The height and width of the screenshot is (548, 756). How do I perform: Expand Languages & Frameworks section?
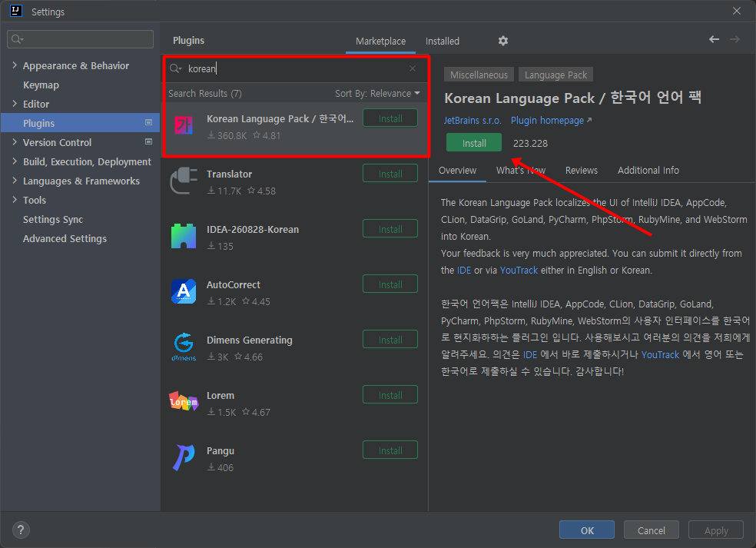(15, 181)
